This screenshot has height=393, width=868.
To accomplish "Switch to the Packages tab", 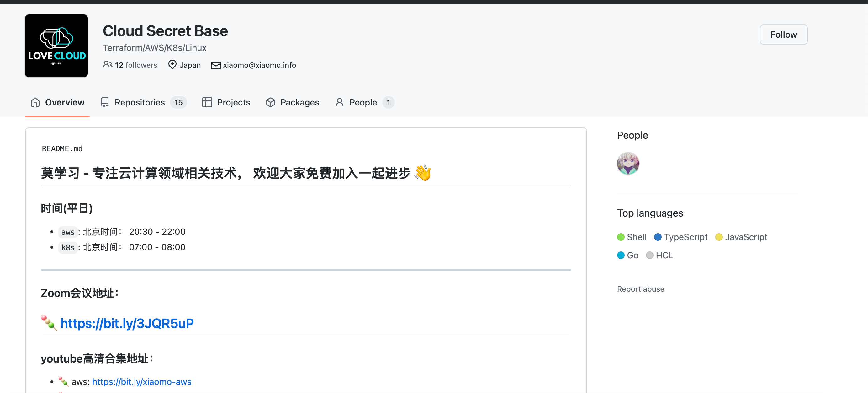I will [299, 102].
